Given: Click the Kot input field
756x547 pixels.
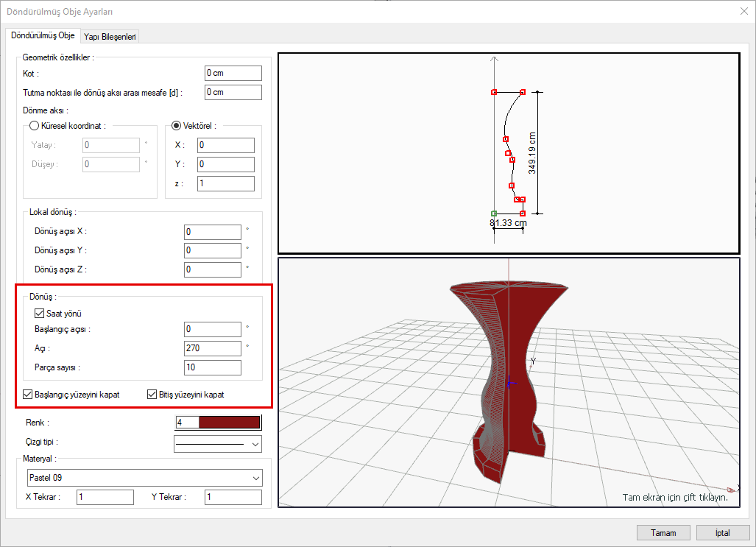Looking at the screenshot, I should pyautogui.click(x=233, y=73).
